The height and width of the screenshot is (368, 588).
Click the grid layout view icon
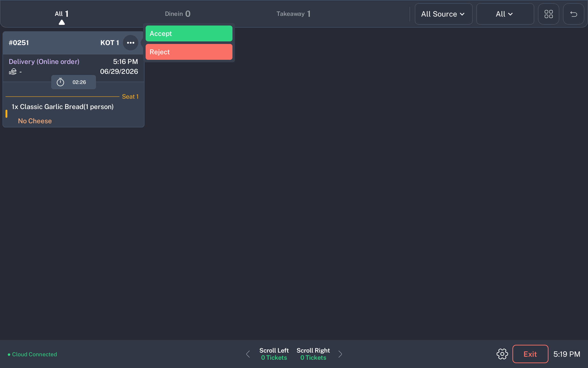coord(548,14)
